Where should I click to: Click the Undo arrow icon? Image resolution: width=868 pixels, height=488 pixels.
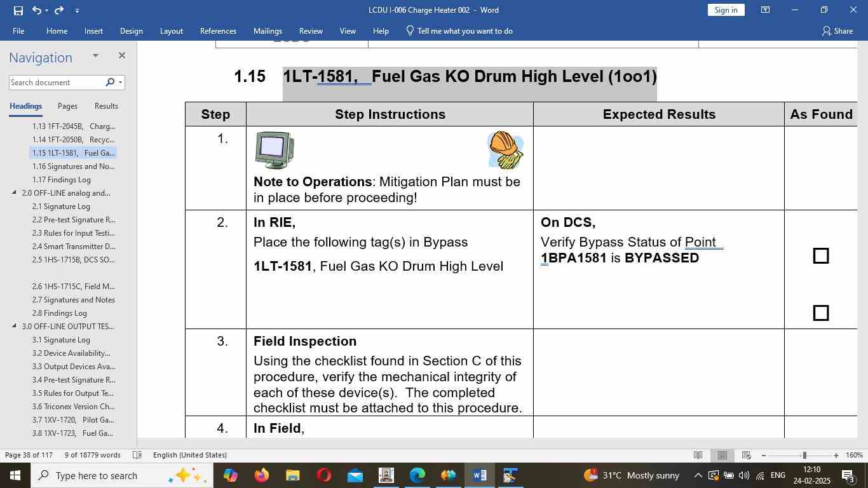tap(36, 10)
